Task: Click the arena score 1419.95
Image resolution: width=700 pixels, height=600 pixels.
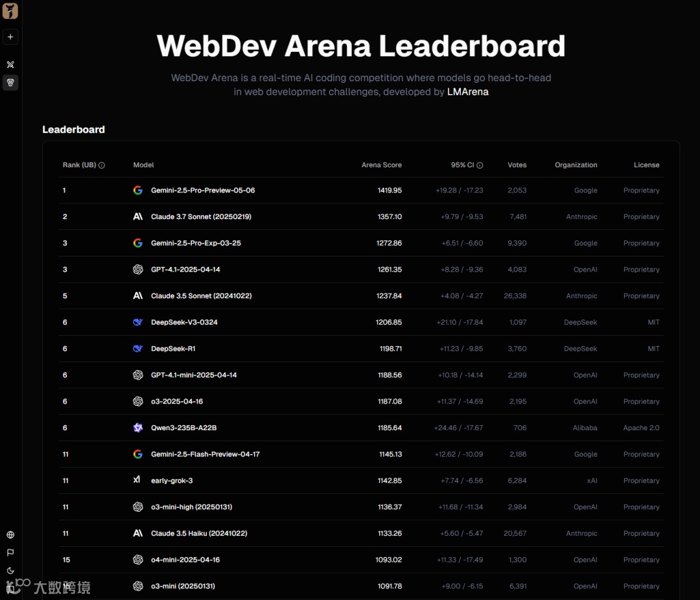Action: pyautogui.click(x=390, y=190)
